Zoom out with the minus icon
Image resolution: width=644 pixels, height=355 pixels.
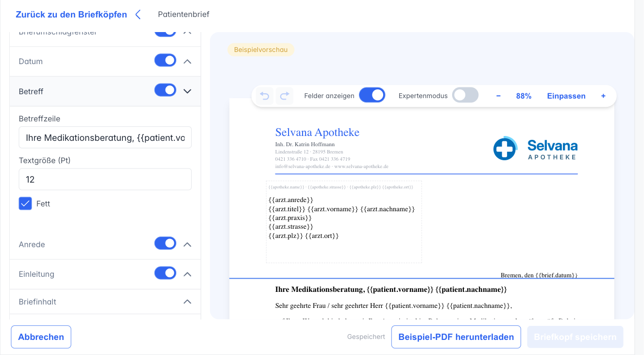coord(498,96)
